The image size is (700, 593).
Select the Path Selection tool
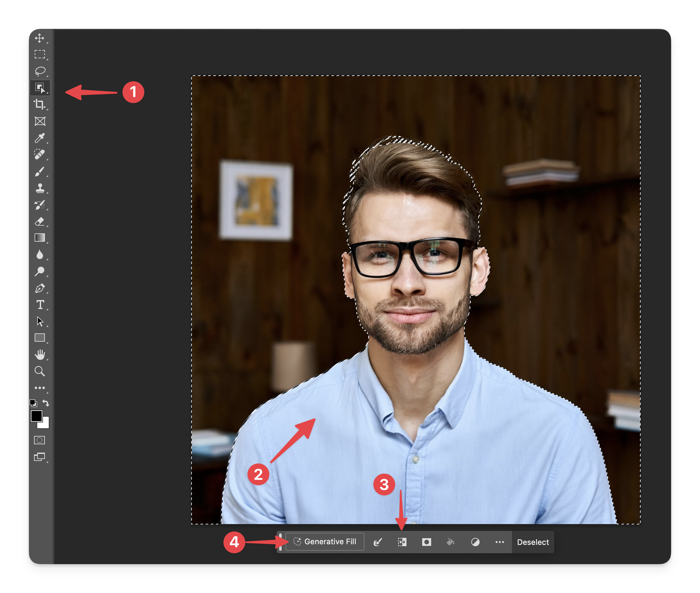[x=40, y=322]
